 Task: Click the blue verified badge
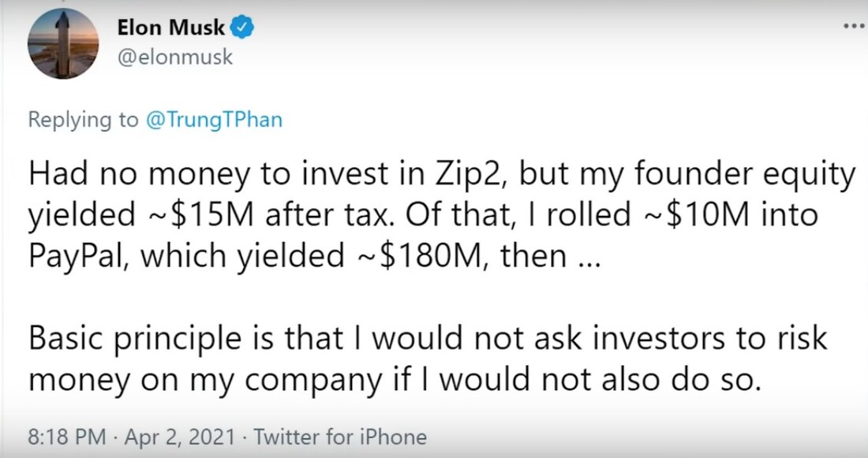tap(242, 28)
